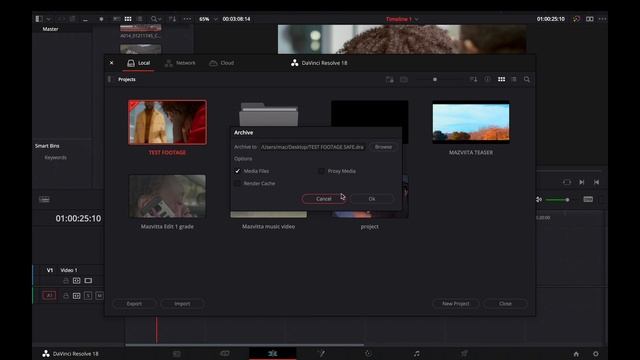Click Cancel in Archive dialog
This screenshot has width=640, height=360.
pos(324,199)
